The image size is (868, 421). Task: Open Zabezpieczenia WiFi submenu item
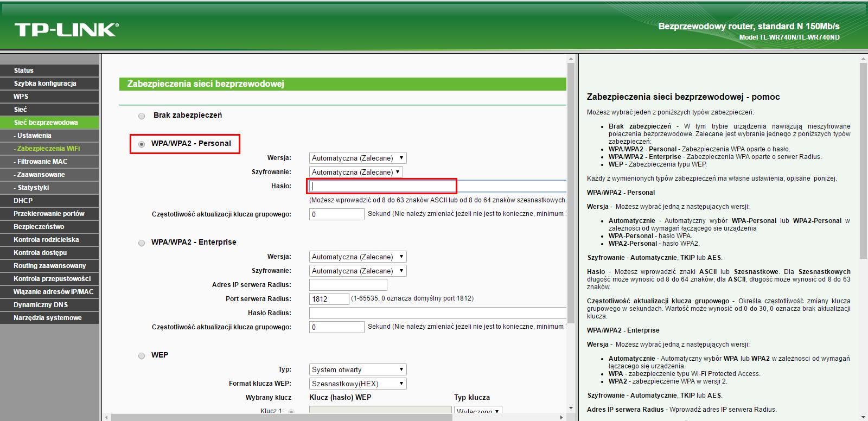point(49,149)
